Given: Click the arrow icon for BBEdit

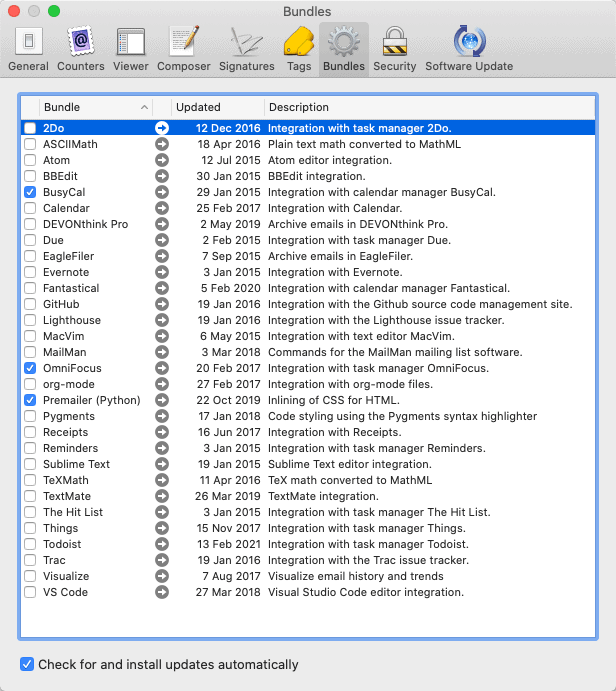Looking at the screenshot, I should [162, 176].
